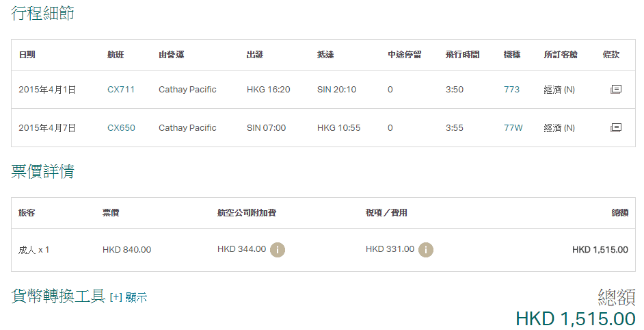Click the 2015年4月1日 date cell

47,90
